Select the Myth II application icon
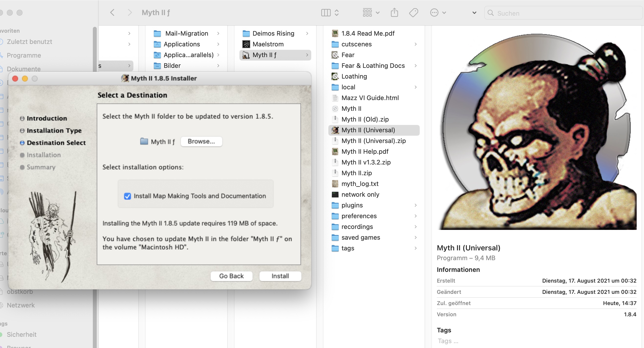This screenshot has width=644, height=348. (335, 109)
